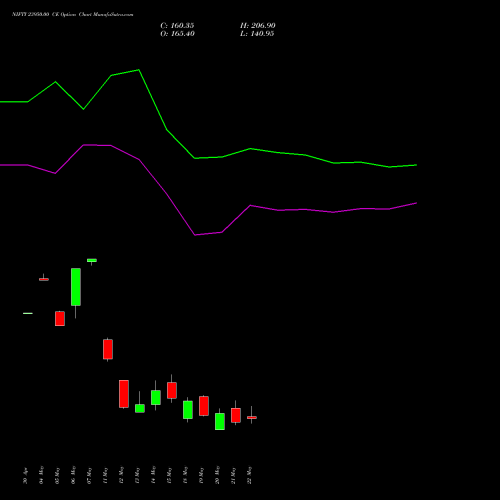Click the 19 May date label
This screenshot has height=500, width=500.
tap(202, 476)
